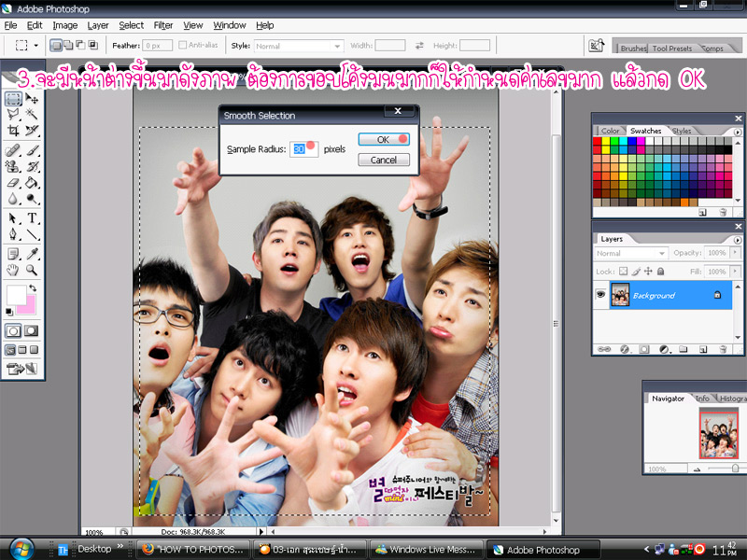
Task: Select the Rectangular Marquee tool
Action: [x=13, y=99]
